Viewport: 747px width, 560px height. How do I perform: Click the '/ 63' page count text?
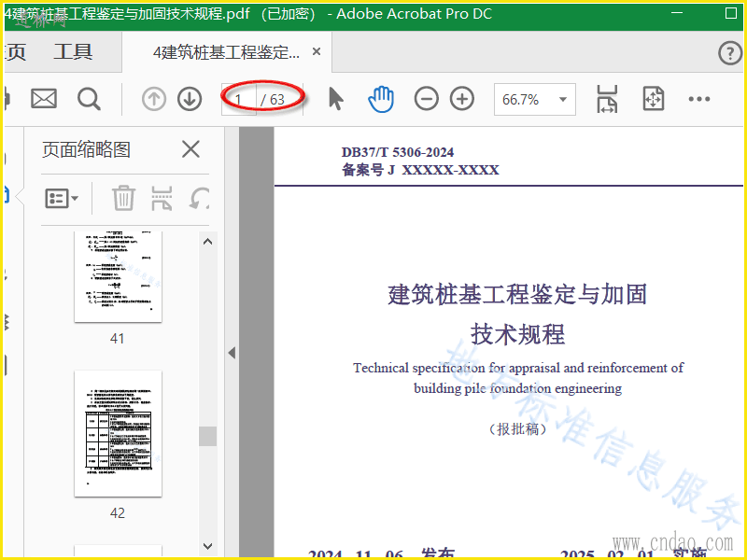273,100
